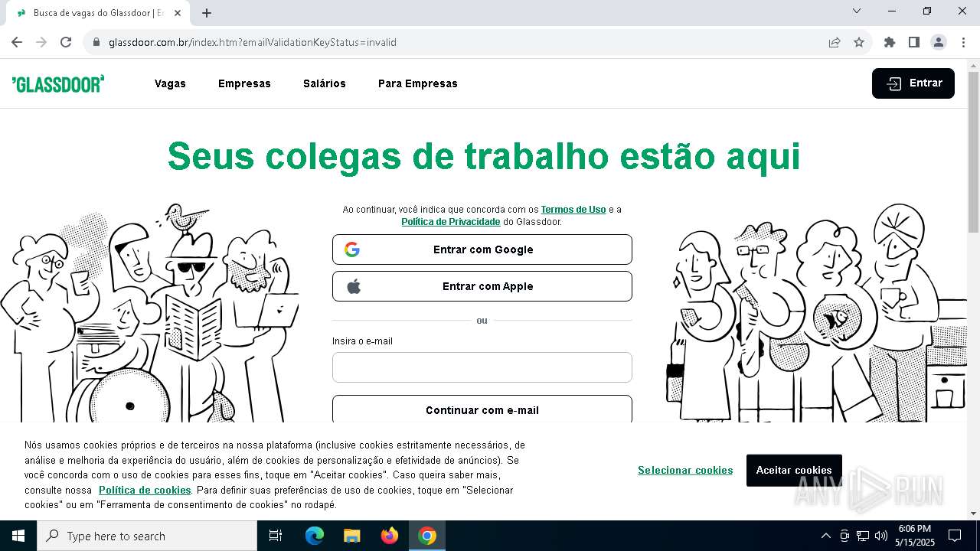Open Task View on taskbar
The image size is (980, 551).
coord(276,536)
